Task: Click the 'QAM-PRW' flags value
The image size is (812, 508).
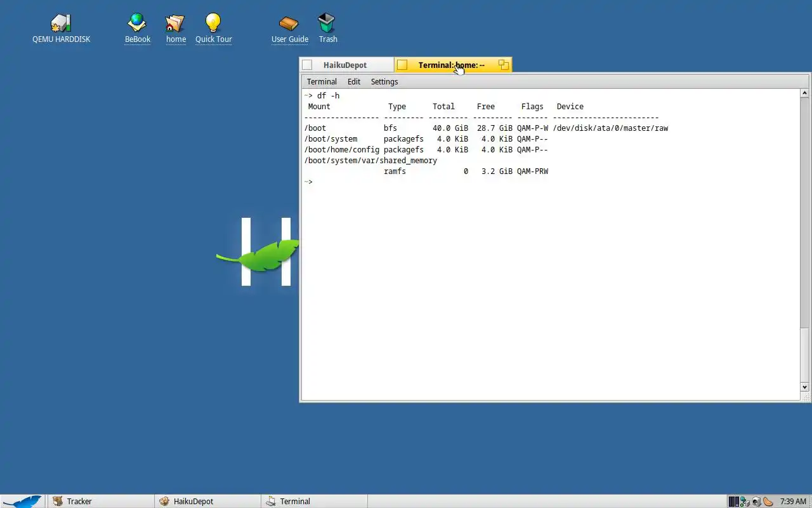Action: tap(532, 171)
